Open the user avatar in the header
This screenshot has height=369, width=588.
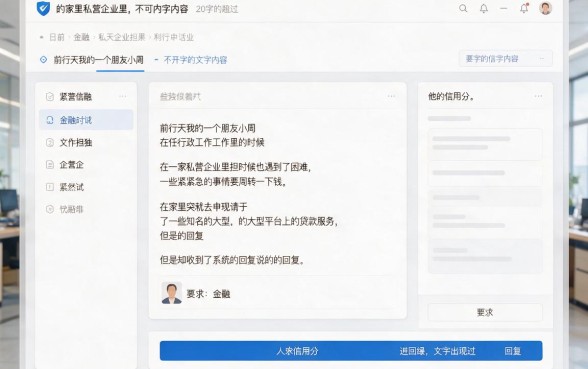(x=545, y=8)
